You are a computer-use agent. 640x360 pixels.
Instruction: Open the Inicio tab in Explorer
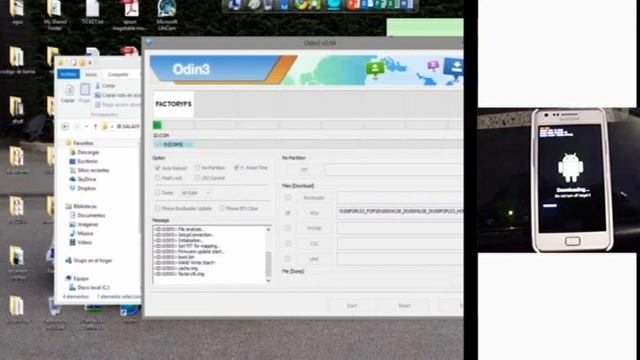[x=91, y=74]
